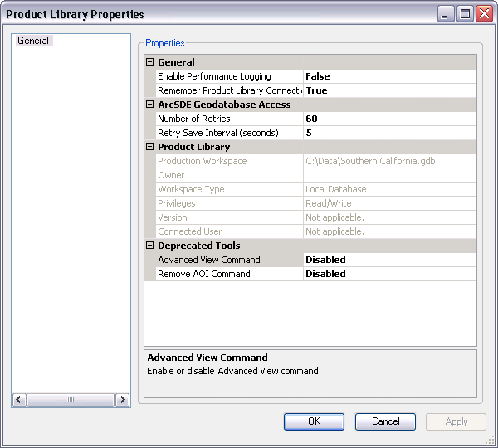Click the Deprecated Tools header text
Viewport: 498px width, 448px height.
(x=199, y=246)
